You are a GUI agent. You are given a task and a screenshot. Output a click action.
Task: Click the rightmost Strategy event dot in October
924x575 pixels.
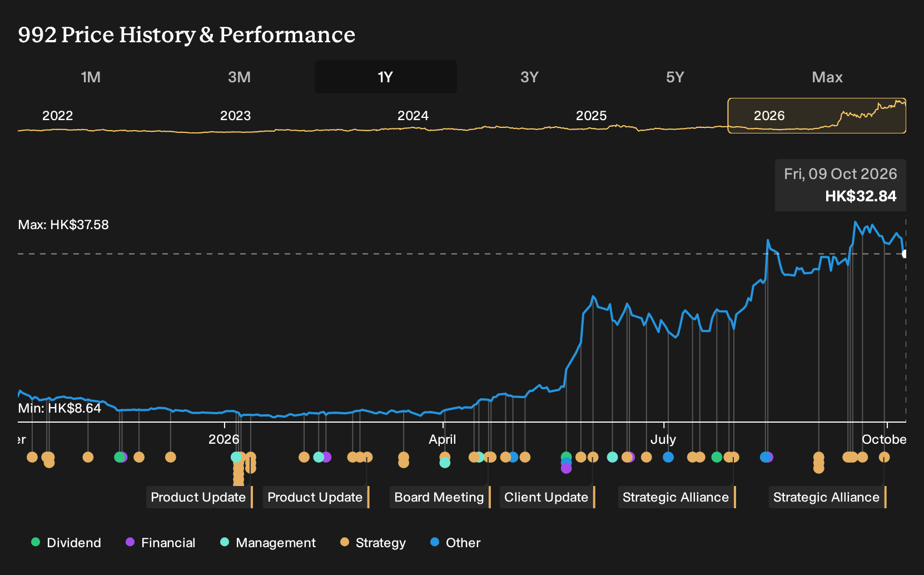[884, 457]
